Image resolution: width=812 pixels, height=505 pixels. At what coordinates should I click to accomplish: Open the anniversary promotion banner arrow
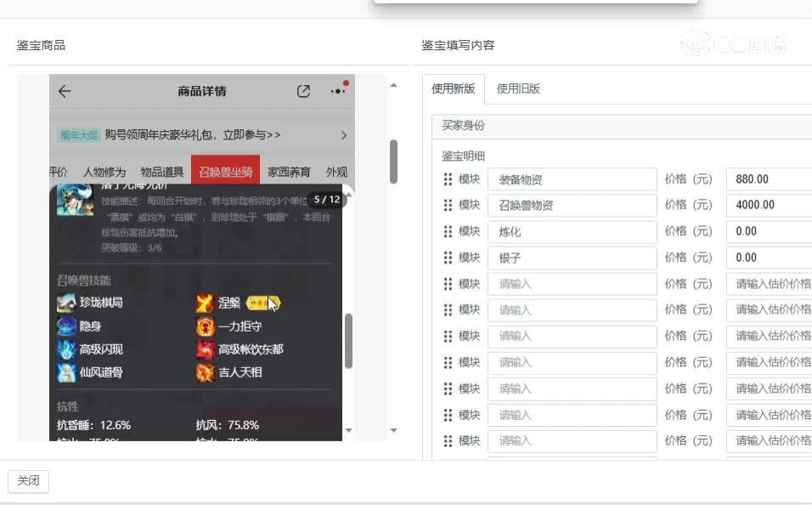[x=344, y=135]
